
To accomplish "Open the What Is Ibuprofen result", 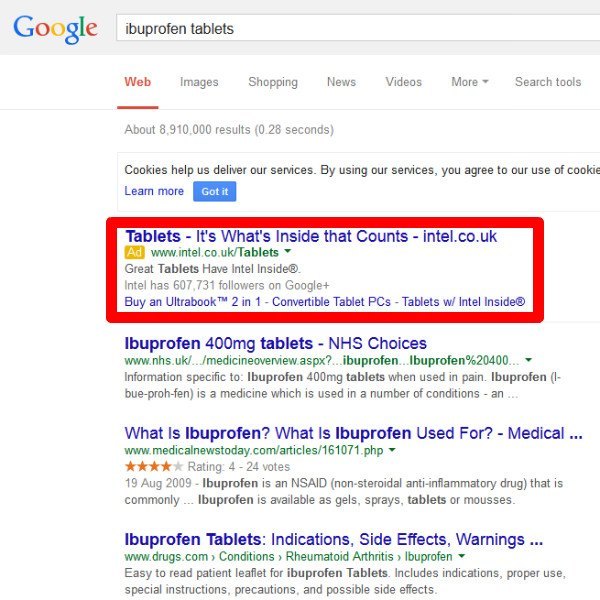I will click(352, 434).
